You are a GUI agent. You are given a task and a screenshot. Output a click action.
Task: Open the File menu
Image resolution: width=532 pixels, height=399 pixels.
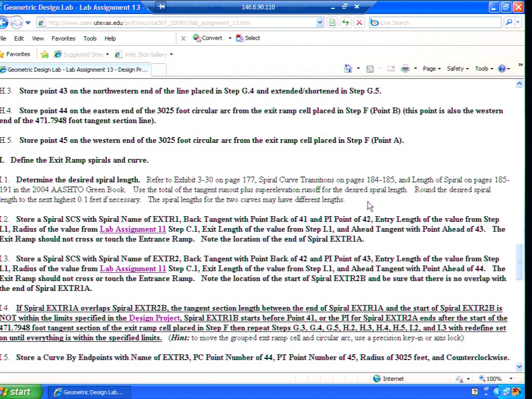click(3, 38)
